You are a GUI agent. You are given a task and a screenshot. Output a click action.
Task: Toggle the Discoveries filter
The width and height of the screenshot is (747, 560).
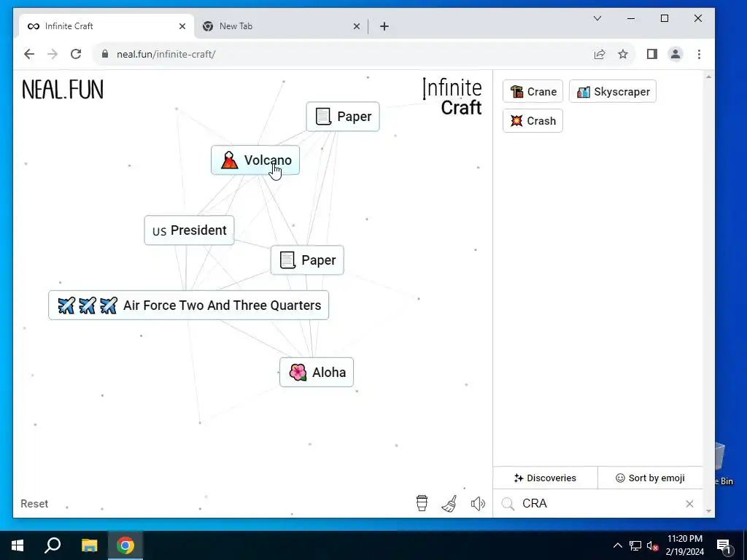546,478
